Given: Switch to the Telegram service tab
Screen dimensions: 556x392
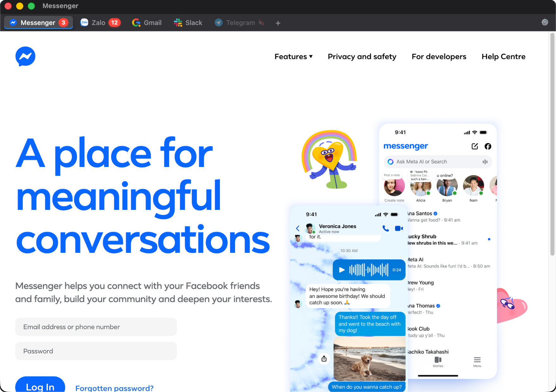Looking at the screenshot, I should point(239,22).
